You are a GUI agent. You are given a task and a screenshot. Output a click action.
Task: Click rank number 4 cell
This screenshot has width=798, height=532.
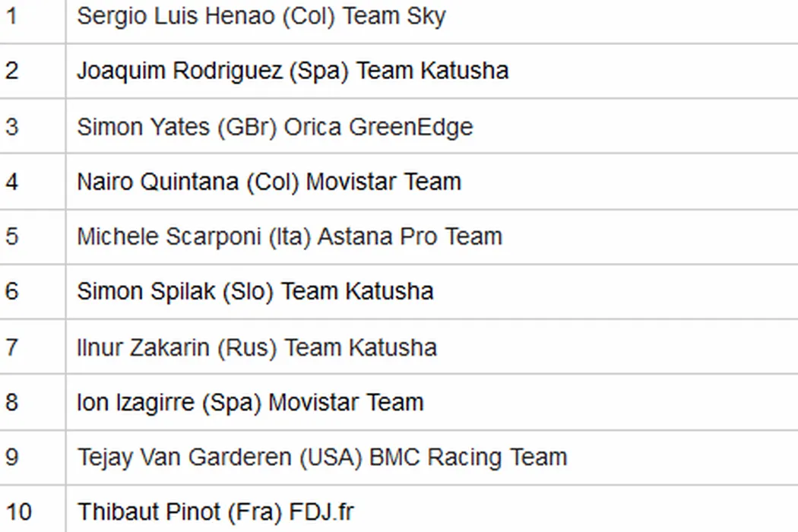pyautogui.click(x=11, y=182)
